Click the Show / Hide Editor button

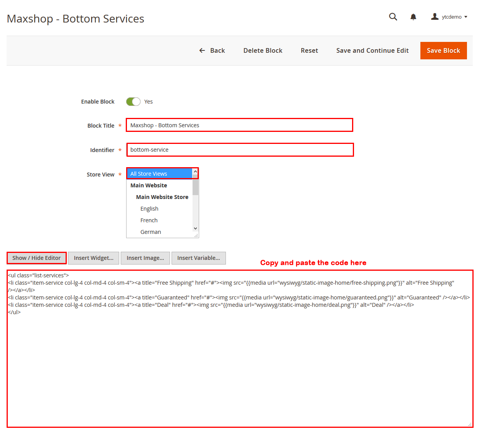pyautogui.click(x=36, y=258)
